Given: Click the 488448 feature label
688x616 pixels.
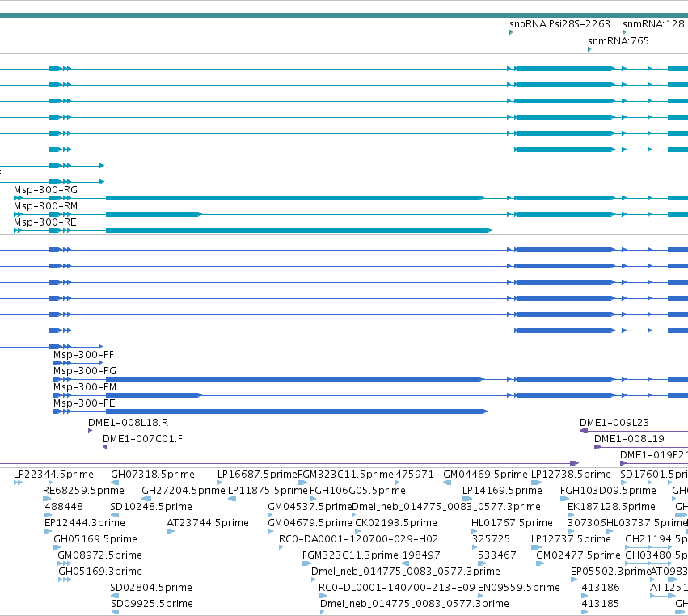Looking at the screenshot, I should (64, 507).
